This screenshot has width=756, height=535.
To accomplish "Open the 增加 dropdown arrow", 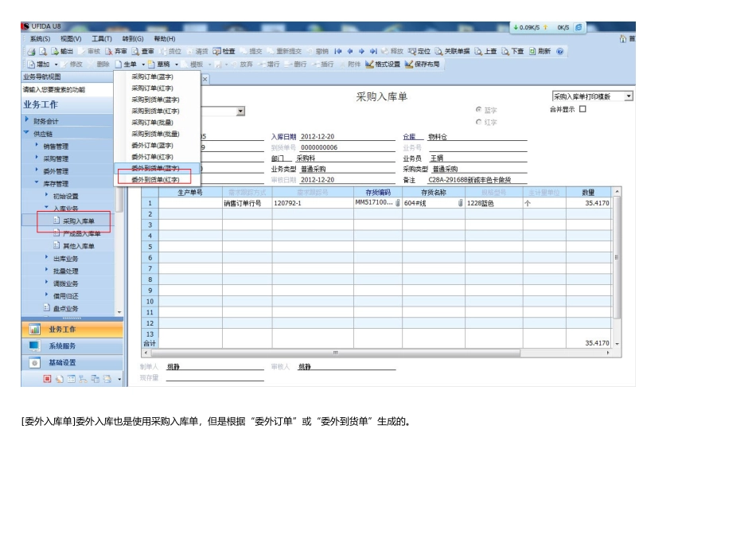I will (56, 64).
